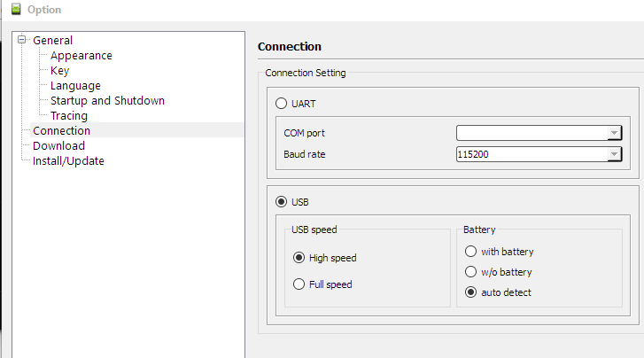Go to Language settings
The image size is (644, 358).
[75, 85]
